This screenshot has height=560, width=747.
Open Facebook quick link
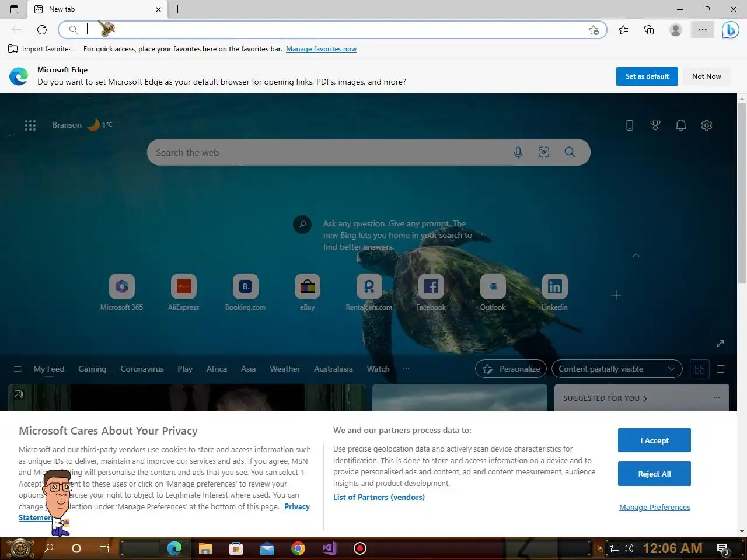tap(431, 292)
